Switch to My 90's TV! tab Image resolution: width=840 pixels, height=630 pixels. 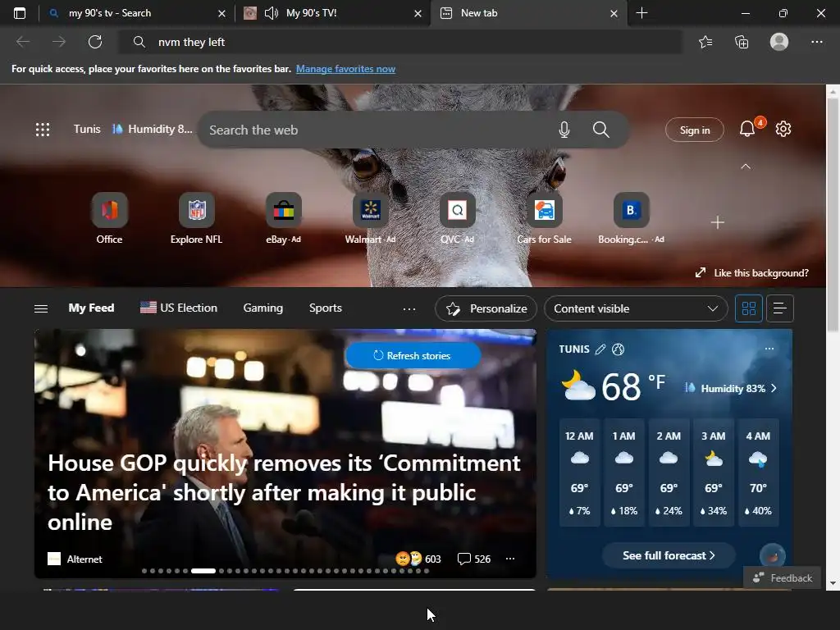point(332,13)
